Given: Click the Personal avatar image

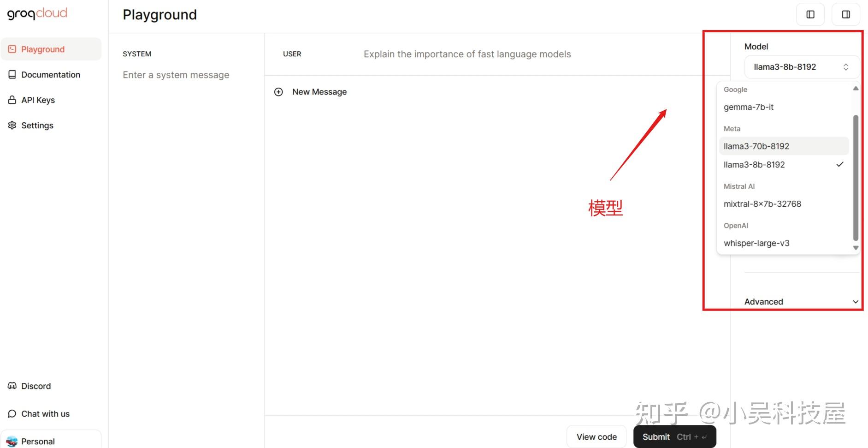Looking at the screenshot, I should (x=12, y=442).
